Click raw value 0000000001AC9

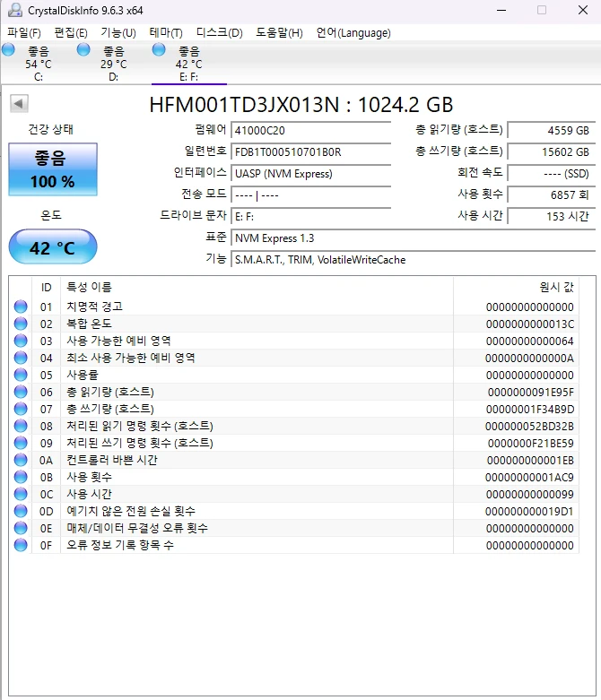pos(529,477)
